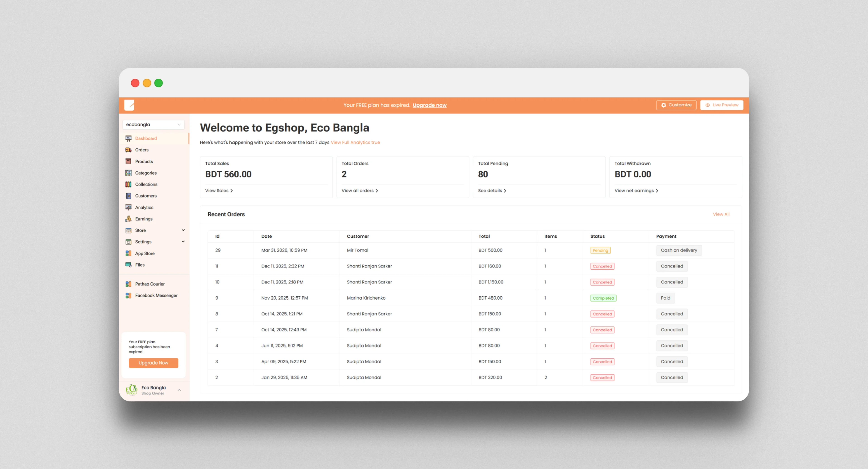The width and height of the screenshot is (868, 469).
Task: Click See details under Total Pending
Action: click(492, 191)
